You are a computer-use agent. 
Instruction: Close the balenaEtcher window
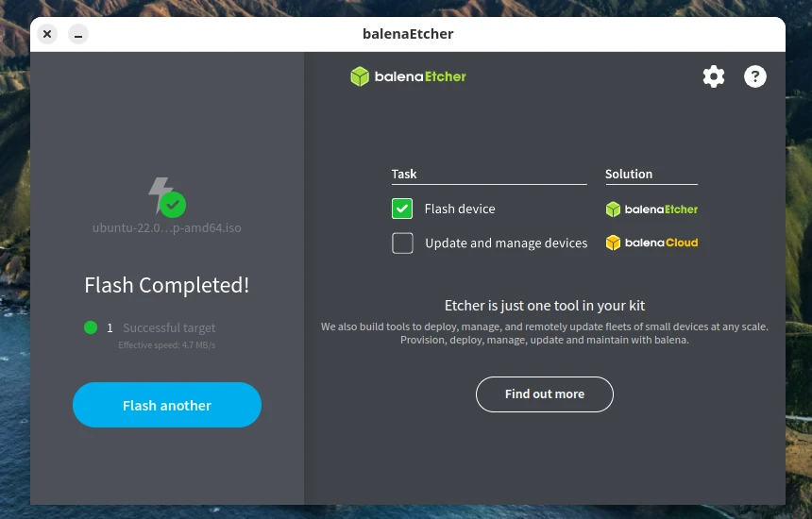[x=47, y=34]
